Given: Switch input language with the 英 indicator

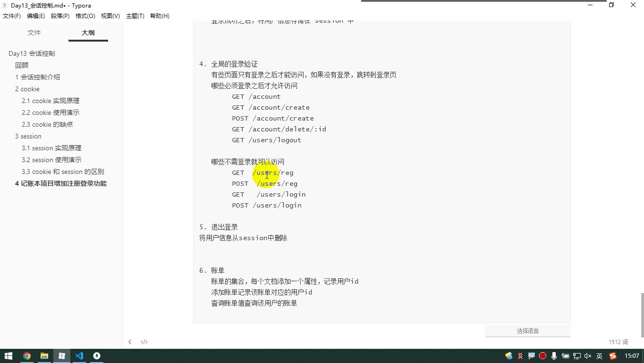Looking at the screenshot, I should click(x=599, y=356).
